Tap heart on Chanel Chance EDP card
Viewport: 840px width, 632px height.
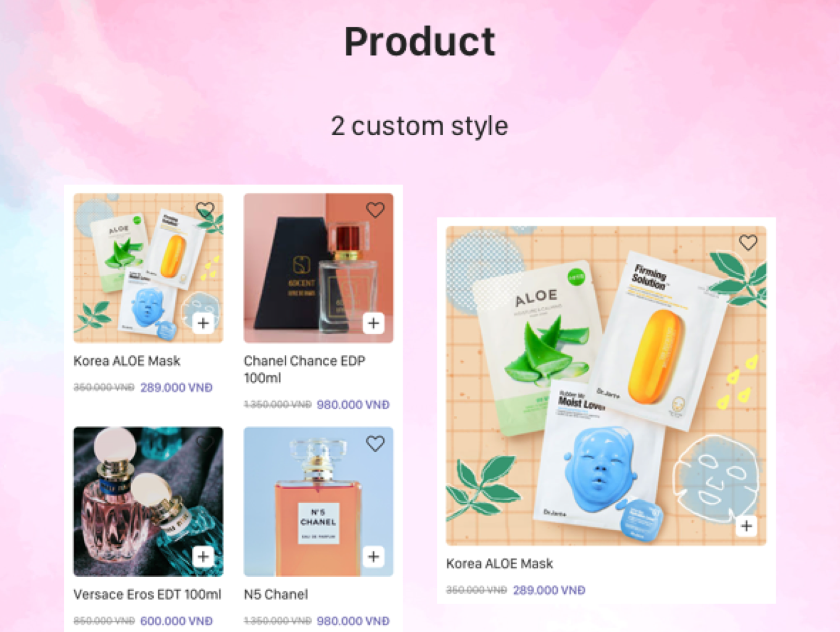(x=376, y=210)
